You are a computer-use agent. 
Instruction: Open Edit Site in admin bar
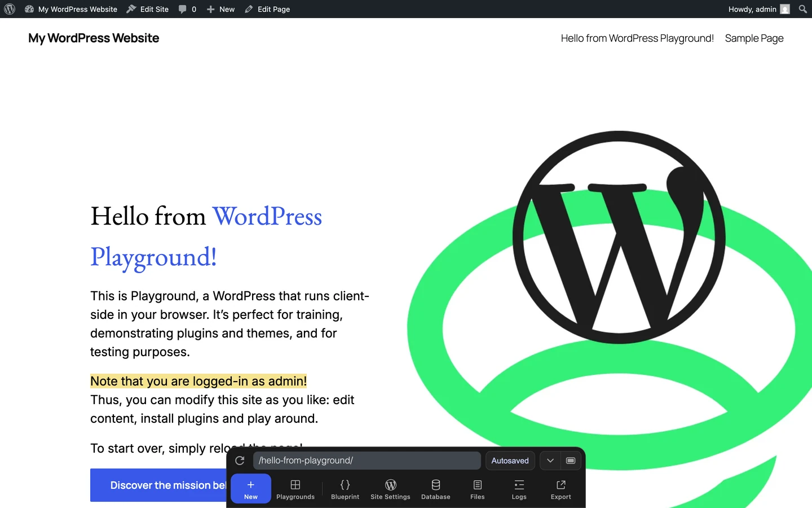(x=147, y=9)
